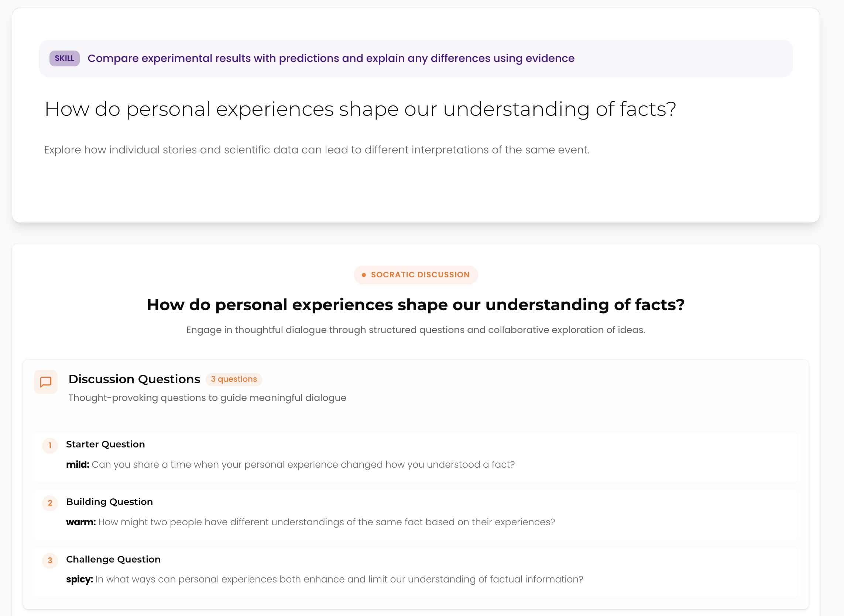Click the Explore individual stories description line
The width and height of the screenshot is (844, 616).
(317, 150)
